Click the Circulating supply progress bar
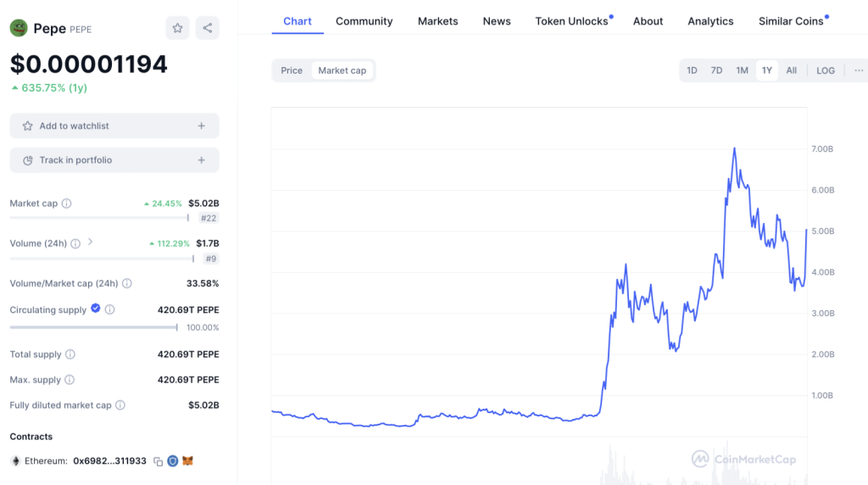Viewport: 868px width, 485px height. click(93, 328)
